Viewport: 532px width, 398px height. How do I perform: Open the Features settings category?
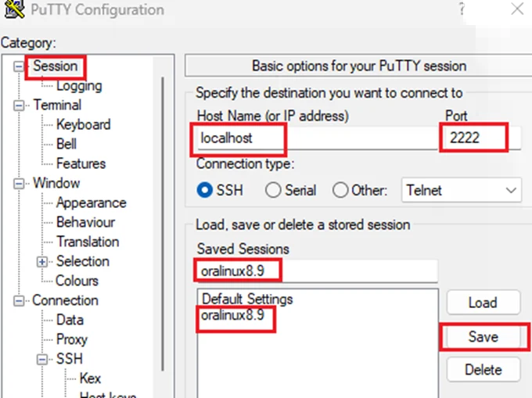click(81, 163)
